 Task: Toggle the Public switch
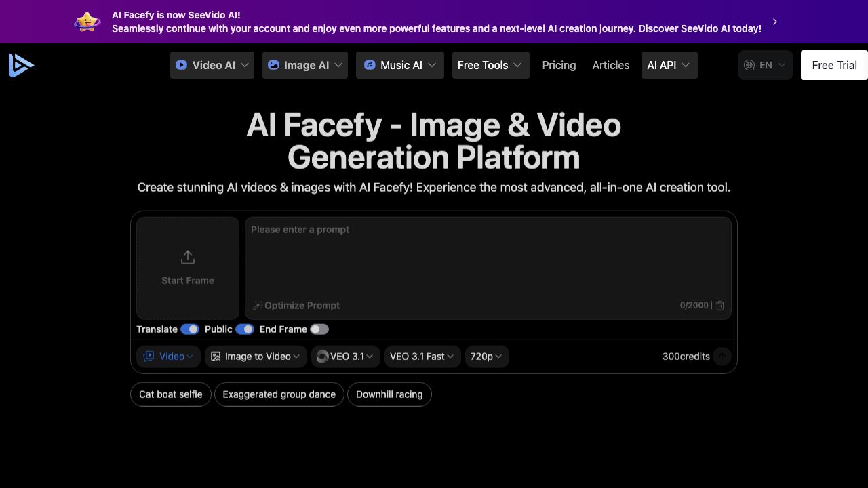click(x=245, y=329)
